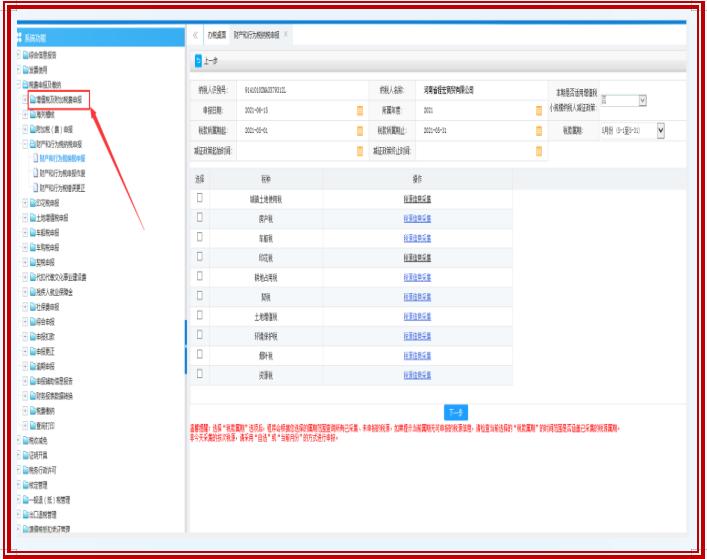The height and width of the screenshot is (559, 707).
Task: Click the blue 下一步 button
Action: click(455, 412)
